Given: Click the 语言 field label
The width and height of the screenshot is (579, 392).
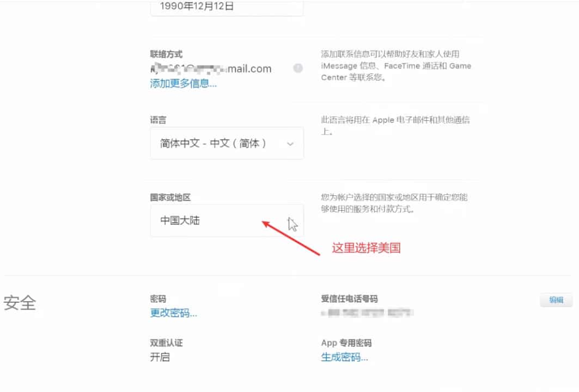Looking at the screenshot, I should pos(158,120).
